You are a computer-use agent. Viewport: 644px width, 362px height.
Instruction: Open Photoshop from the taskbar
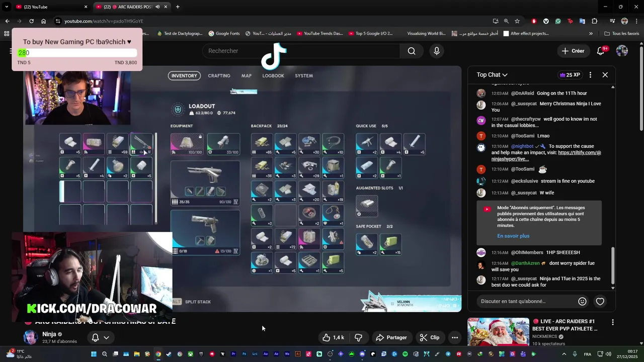click(x=244, y=354)
